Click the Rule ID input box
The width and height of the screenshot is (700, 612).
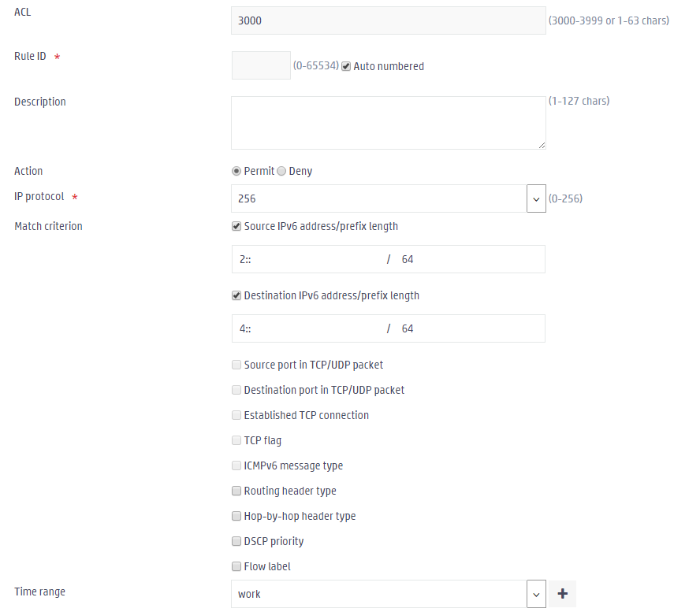(x=261, y=65)
